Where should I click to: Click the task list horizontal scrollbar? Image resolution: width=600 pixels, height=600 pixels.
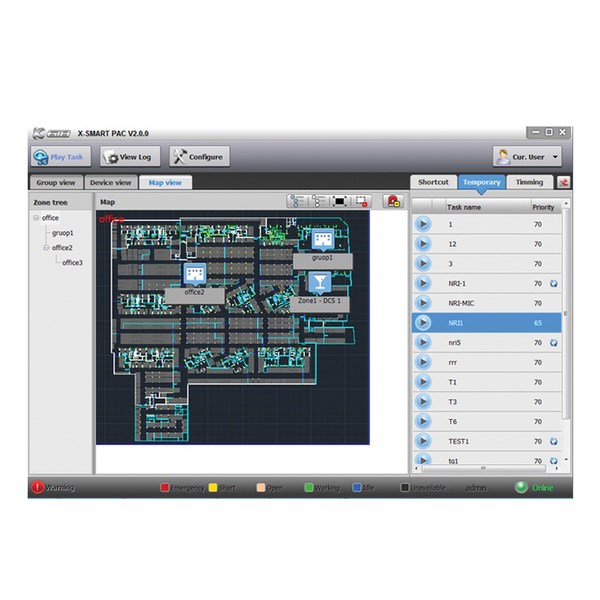(483, 468)
